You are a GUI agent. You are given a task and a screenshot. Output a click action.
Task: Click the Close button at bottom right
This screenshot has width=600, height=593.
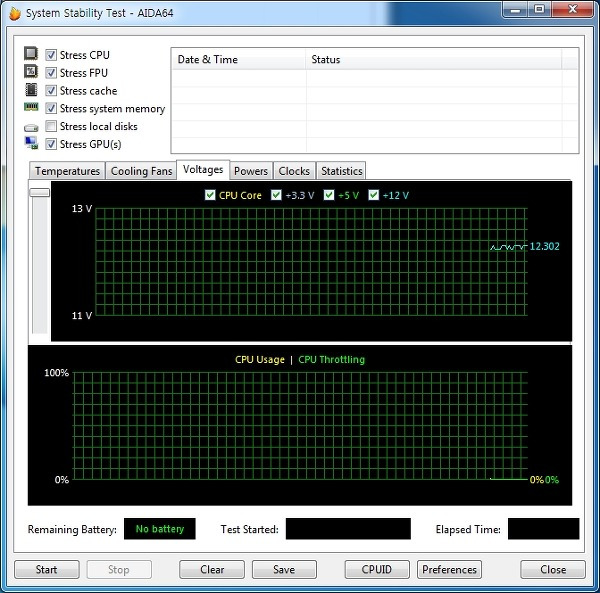click(x=553, y=569)
